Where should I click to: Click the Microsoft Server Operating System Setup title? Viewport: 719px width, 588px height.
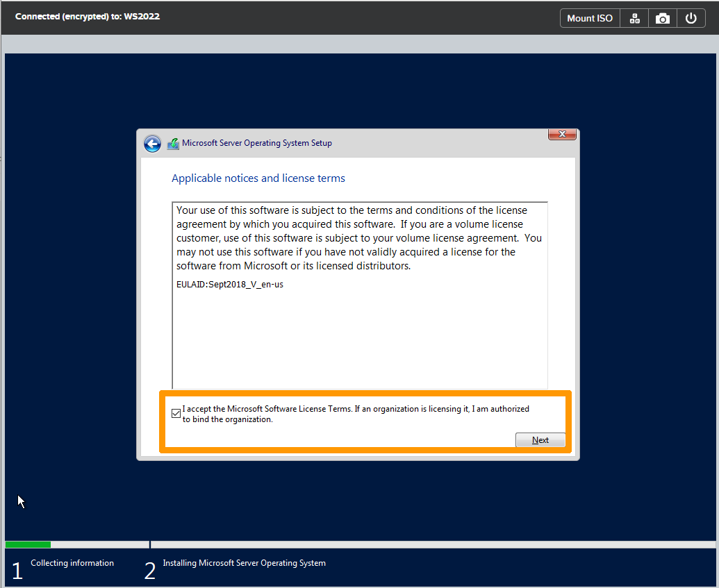pyautogui.click(x=256, y=143)
